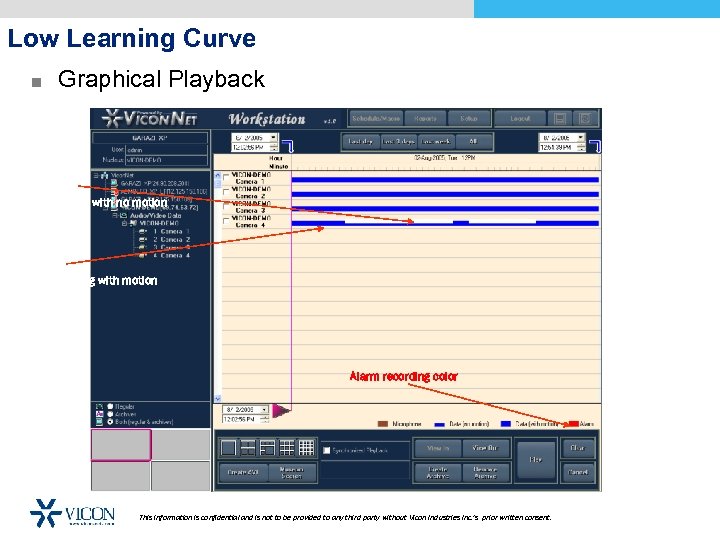Click the Create AVI button
This screenshot has height=540, width=720.
pyautogui.click(x=243, y=472)
